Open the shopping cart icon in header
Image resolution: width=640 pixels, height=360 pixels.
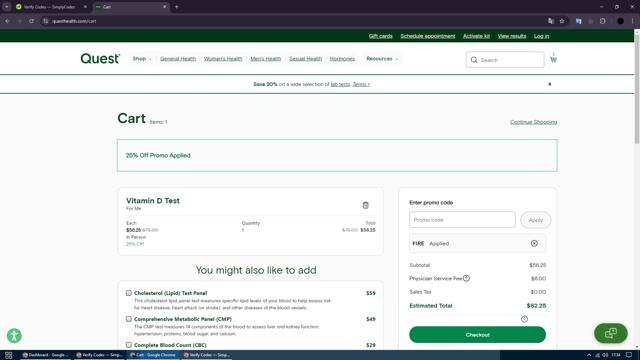coord(553,59)
